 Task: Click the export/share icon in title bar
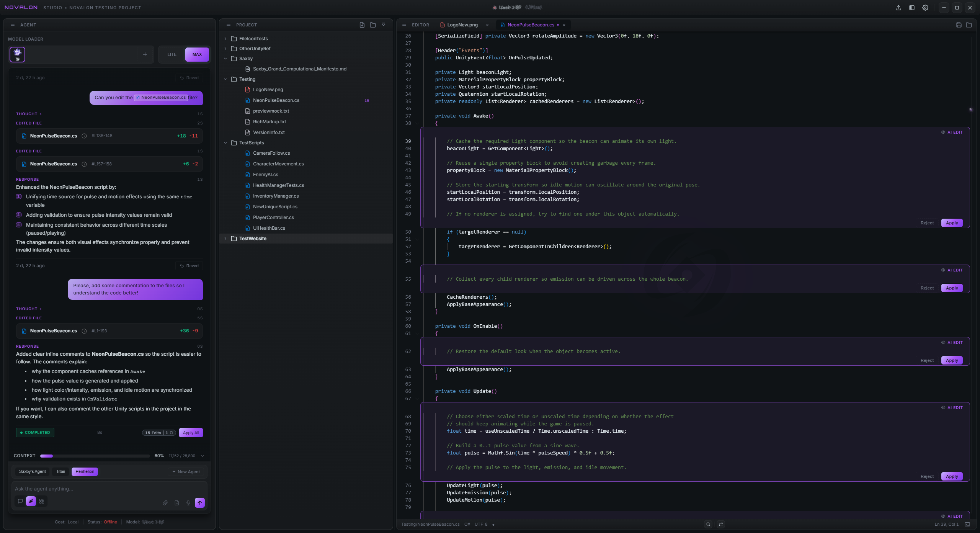tap(898, 8)
